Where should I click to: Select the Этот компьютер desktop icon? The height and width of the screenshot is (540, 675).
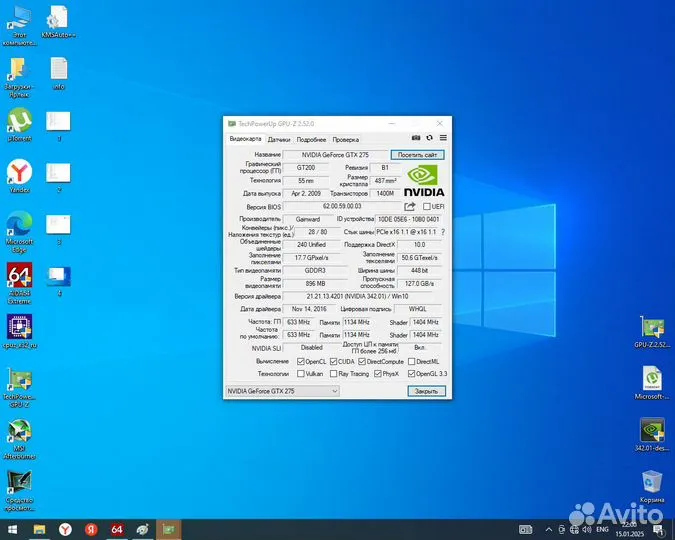(19, 25)
